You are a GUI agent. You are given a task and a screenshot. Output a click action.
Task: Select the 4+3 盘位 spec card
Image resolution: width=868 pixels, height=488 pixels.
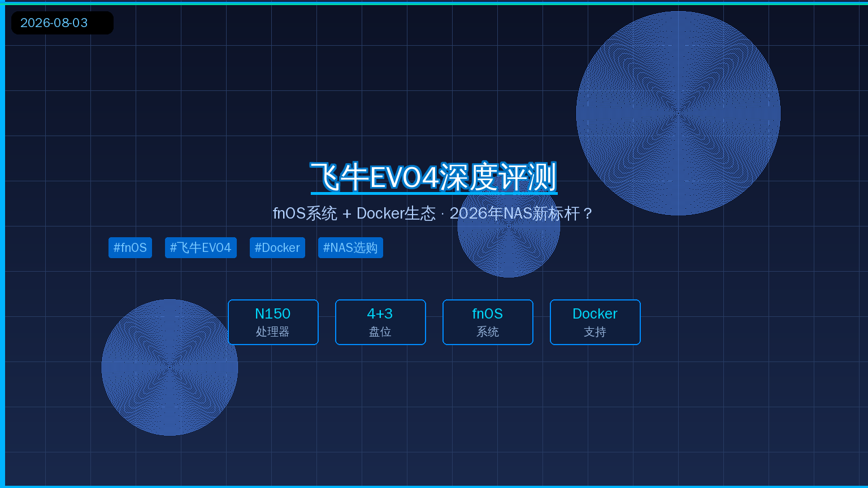click(380, 322)
